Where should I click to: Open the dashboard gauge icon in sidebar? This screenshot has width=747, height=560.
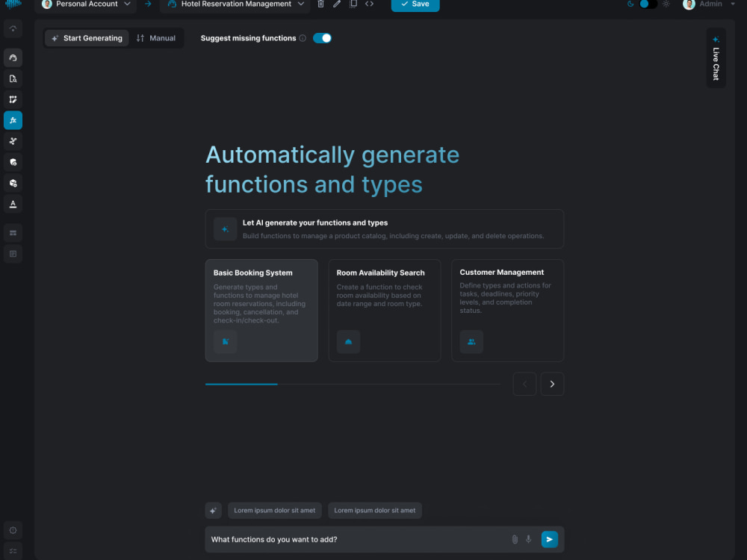13,57
